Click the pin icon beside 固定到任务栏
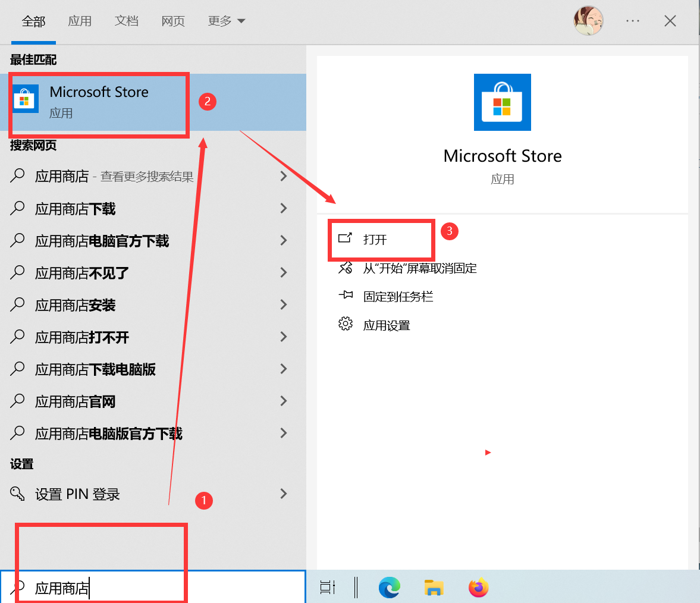This screenshot has width=700, height=603. pos(346,295)
